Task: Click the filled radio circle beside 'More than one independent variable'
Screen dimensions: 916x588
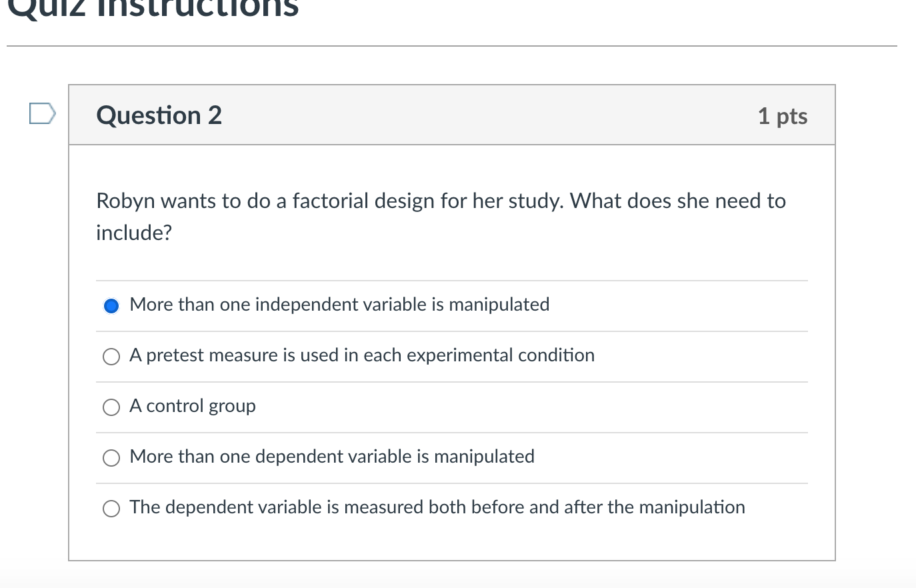Action: click(111, 306)
